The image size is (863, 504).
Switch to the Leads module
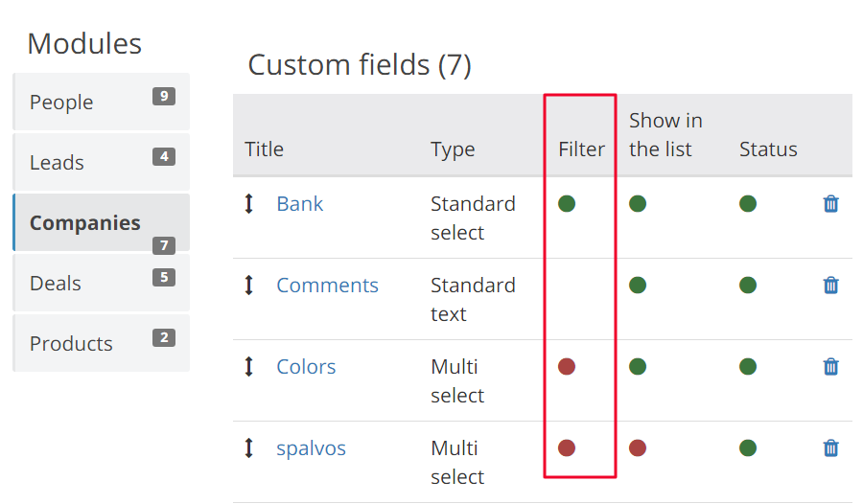(x=102, y=162)
